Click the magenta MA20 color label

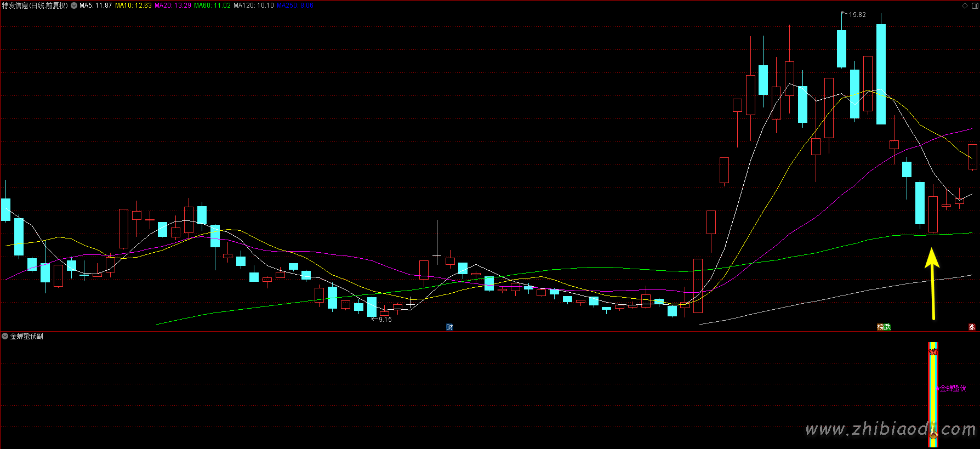click(173, 5)
